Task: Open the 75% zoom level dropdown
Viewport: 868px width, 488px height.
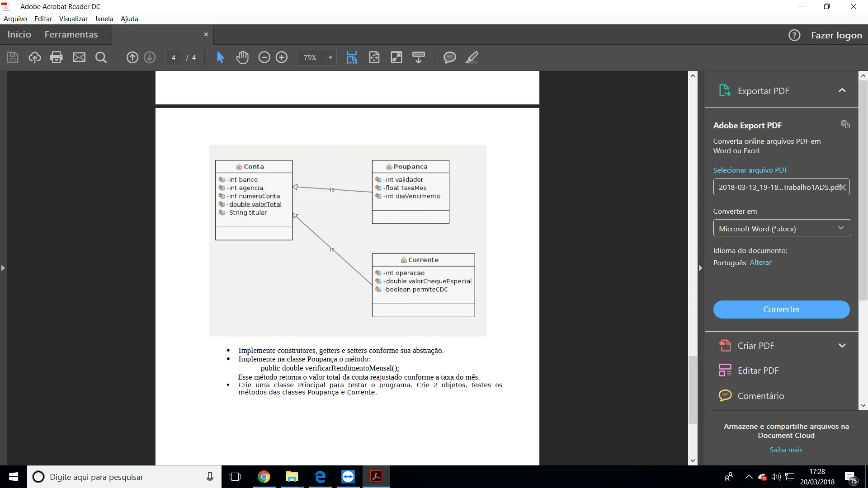Action: [x=330, y=58]
